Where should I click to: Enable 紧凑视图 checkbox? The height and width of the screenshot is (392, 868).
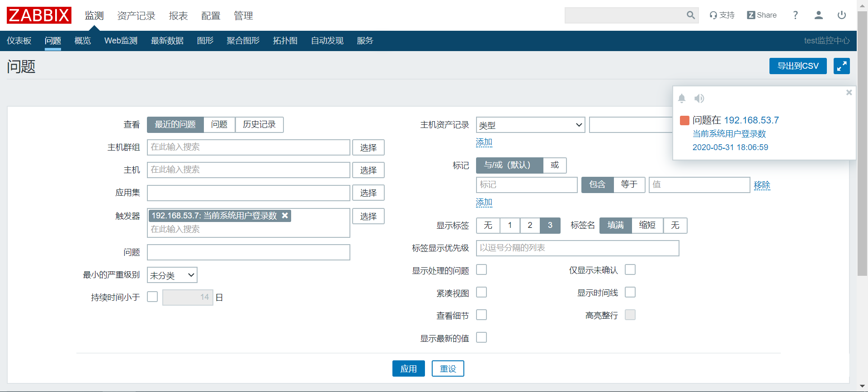tap(481, 292)
